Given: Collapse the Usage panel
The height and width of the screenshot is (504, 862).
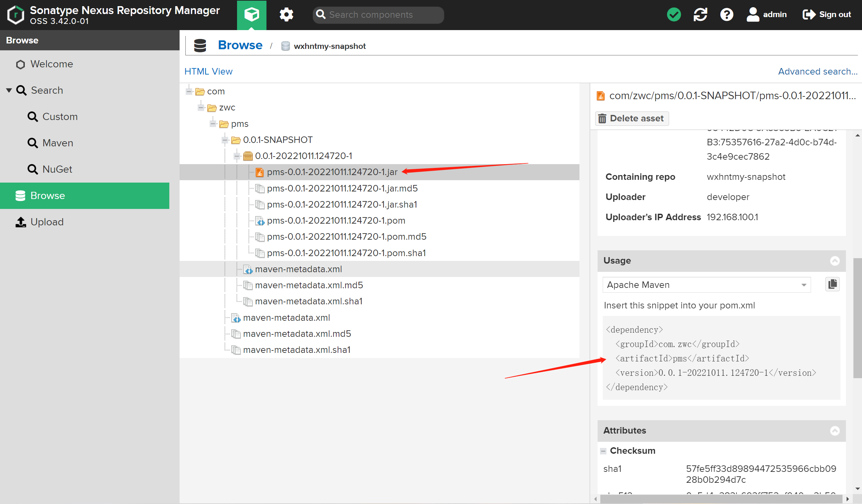Looking at the screenshot, I should [x=835, y=261].
